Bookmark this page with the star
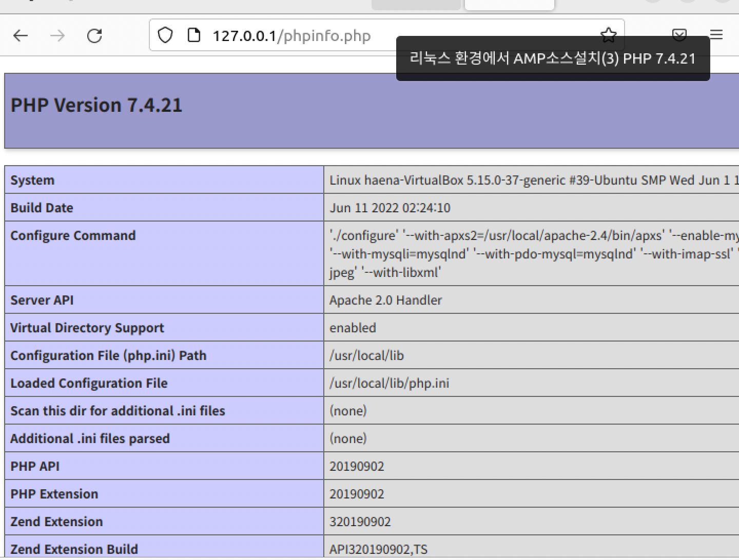The width and height of the screenshot is (739, 560). pos(608,35)
